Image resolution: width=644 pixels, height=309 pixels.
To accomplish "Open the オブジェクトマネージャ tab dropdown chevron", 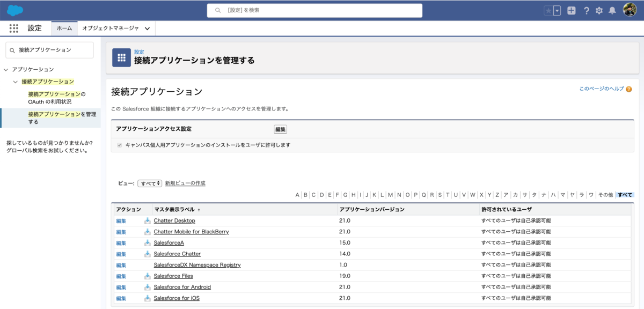I will click(147, 28).
